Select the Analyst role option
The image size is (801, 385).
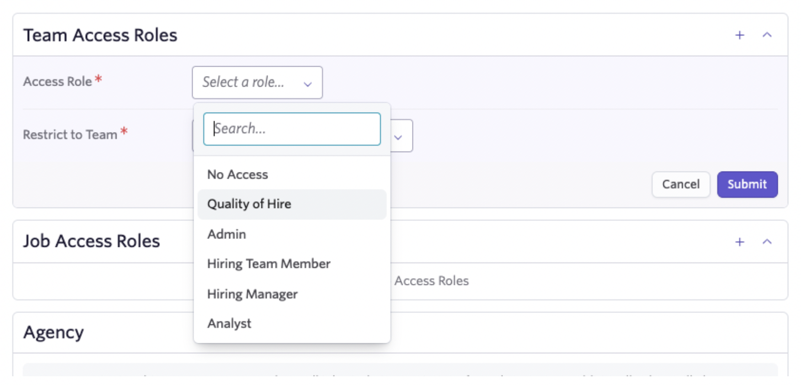click(292, 324)
